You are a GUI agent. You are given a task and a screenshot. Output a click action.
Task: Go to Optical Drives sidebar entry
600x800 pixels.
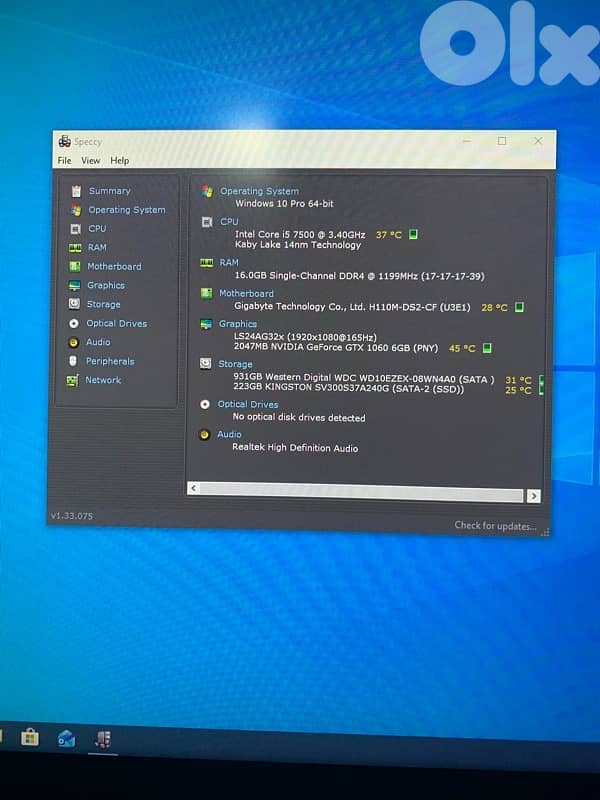point(116,323)
